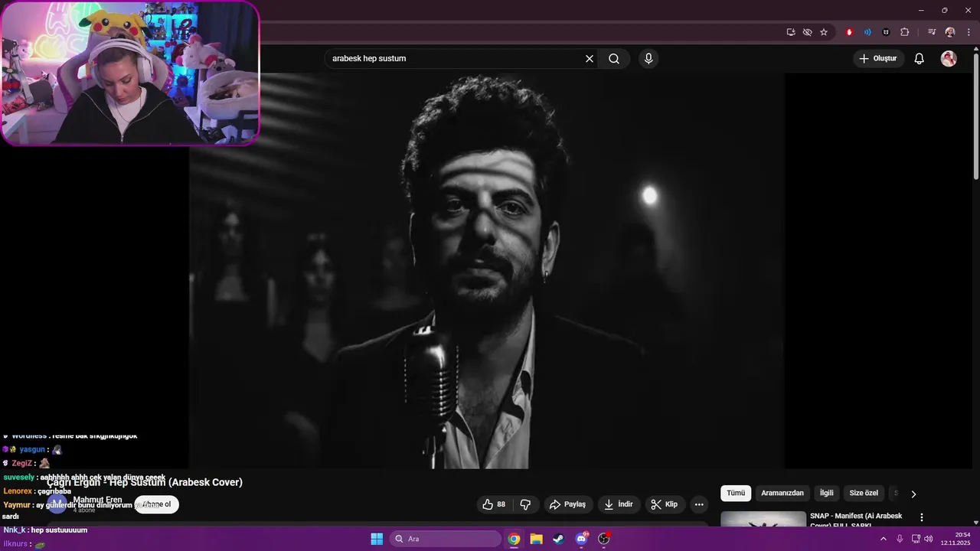This screenshot has height=551, width=980.
Task: Open OBS Studio from the taskbar
Action: (604, 539)
